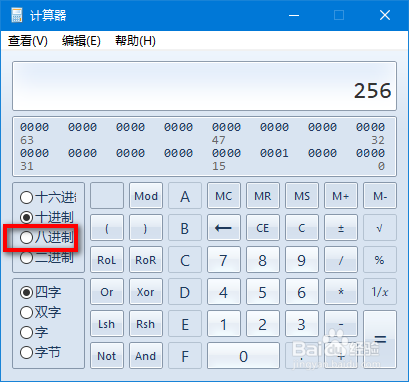Click the number 2 key

pyautogui.click(x=263, y=324)
